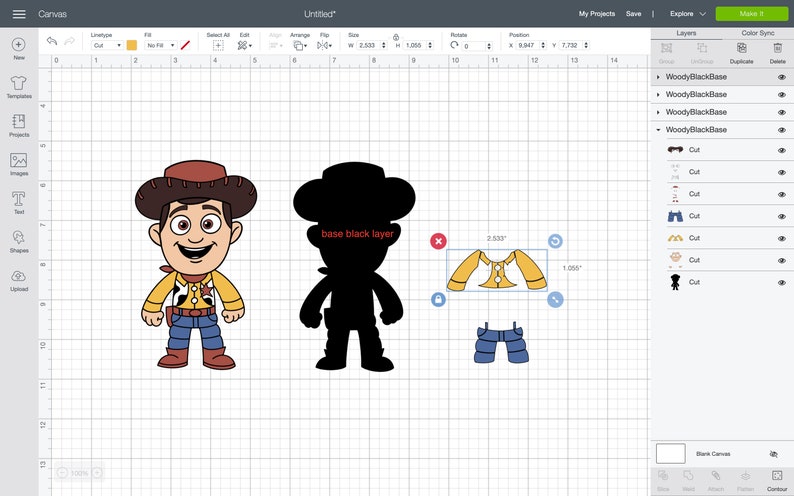Select the Text tool

coord(19,202)
